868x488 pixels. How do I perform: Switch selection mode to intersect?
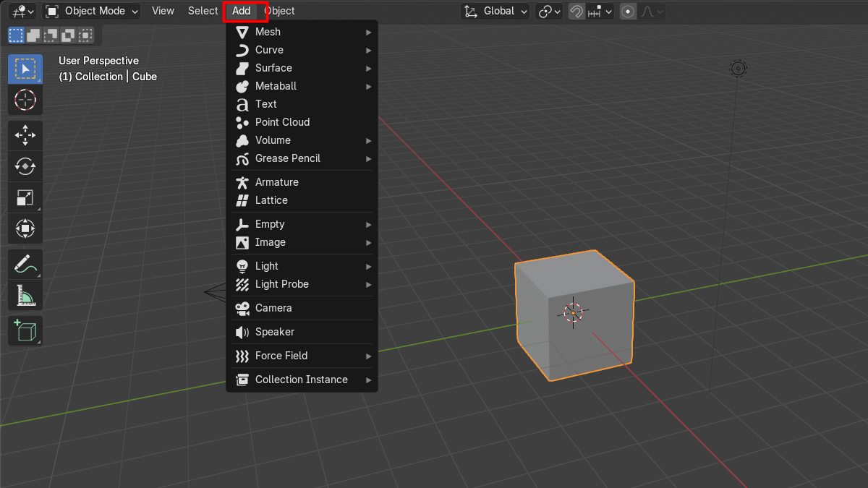[x=85, y=35]
